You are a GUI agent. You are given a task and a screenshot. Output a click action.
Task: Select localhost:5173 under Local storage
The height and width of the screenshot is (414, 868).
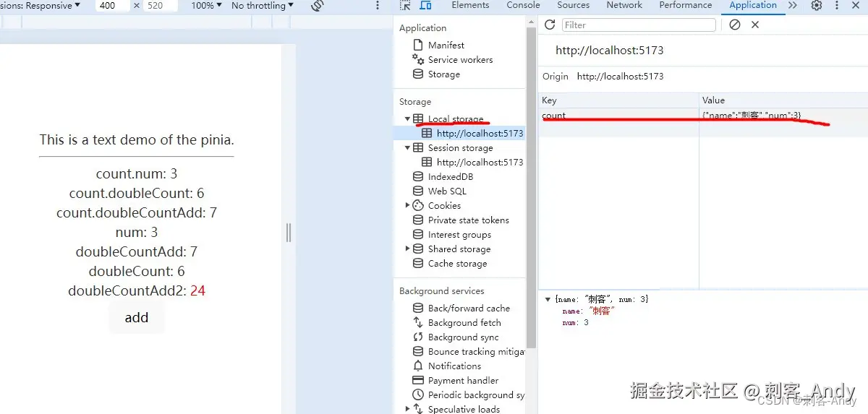point(480,133)
